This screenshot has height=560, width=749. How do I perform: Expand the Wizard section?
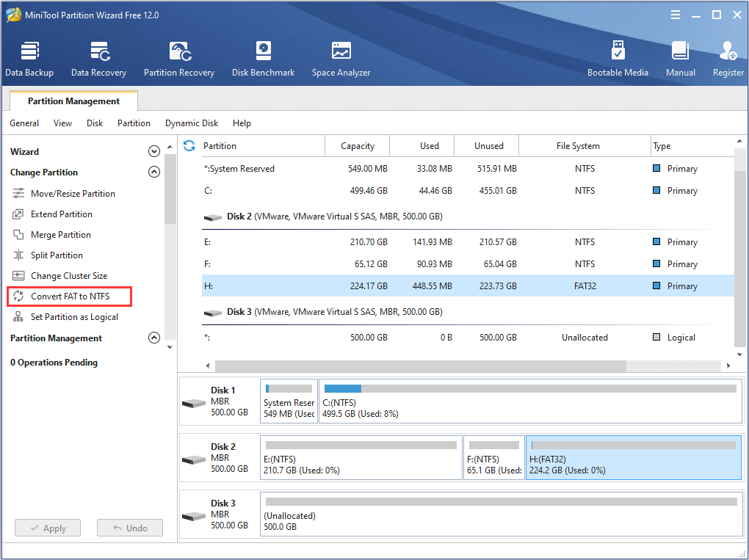[x=153, y=151]
